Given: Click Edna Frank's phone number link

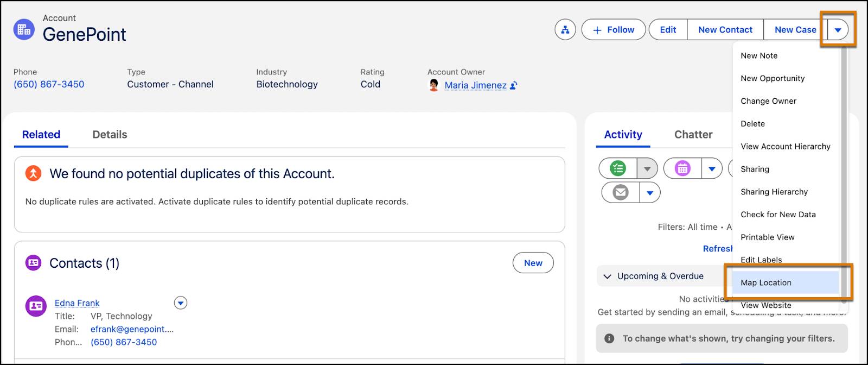Looking at the screenshot, I should click(124, 342).
